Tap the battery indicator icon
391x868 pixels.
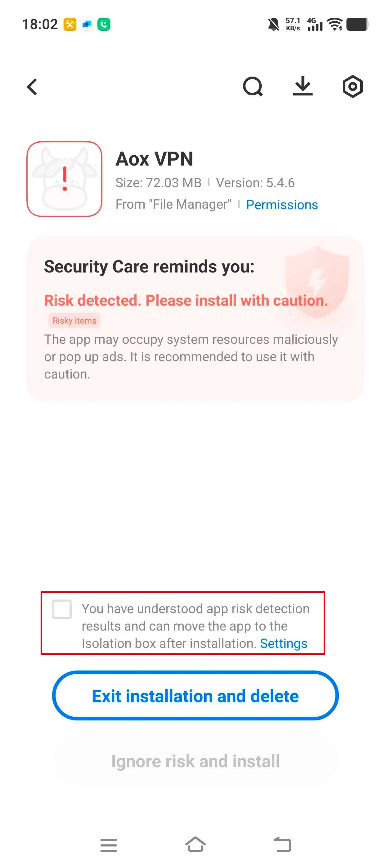[357, 24]
